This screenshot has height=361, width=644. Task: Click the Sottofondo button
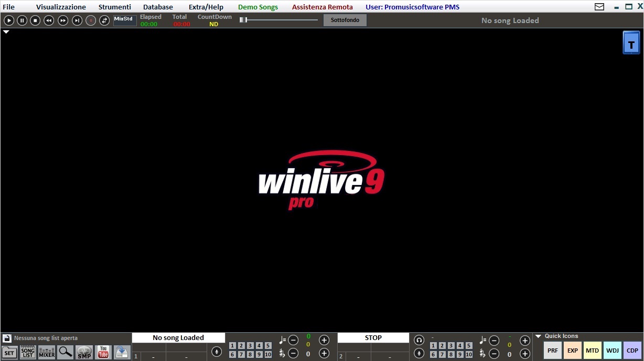(345, 20)
